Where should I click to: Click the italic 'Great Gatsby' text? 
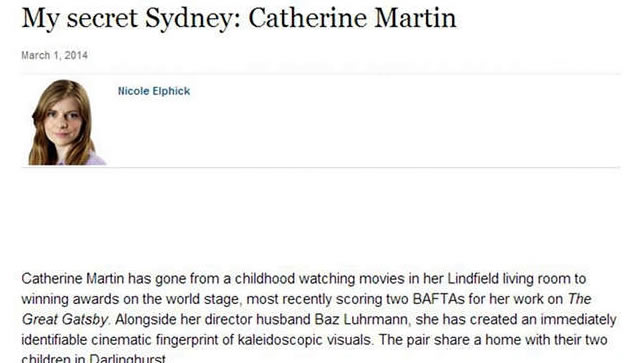(65, 319)
